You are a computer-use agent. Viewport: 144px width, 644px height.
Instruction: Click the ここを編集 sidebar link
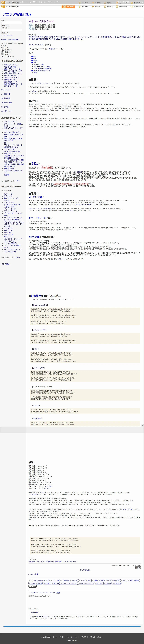5,264
